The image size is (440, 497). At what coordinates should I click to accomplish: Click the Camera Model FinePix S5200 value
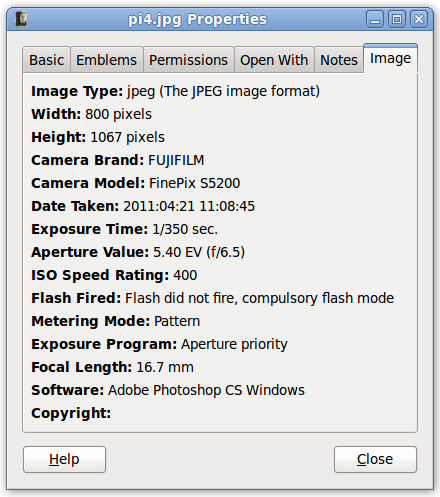pos(194,183)
